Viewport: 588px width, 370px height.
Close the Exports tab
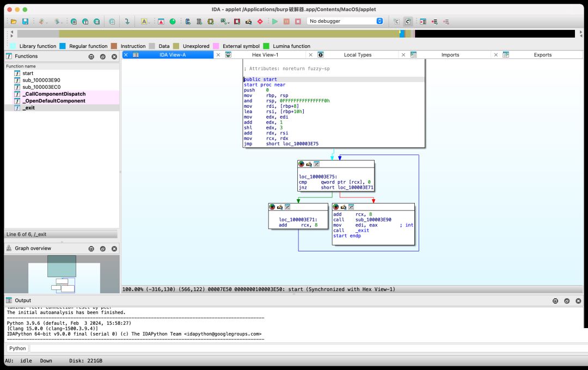pos(496,55)
